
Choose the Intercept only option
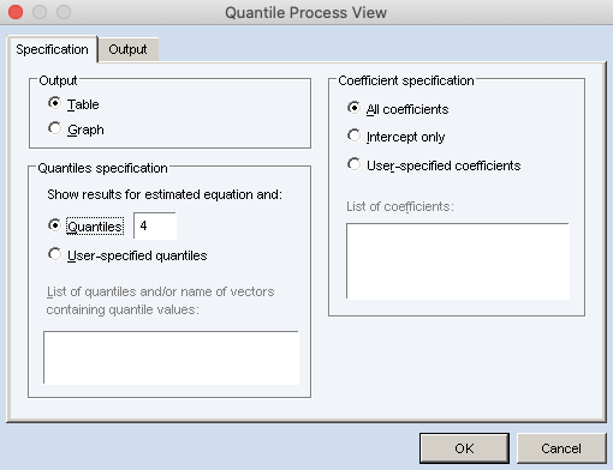(x=353, y=137)
